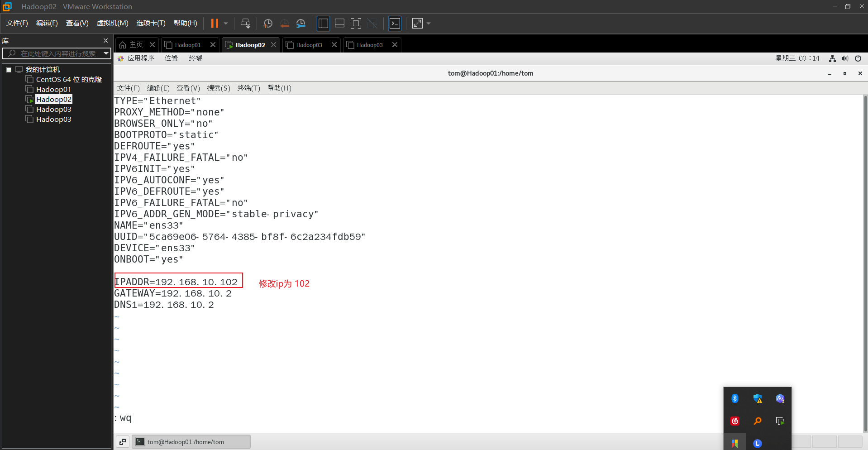The height and width of the screenshot is (450, 868).
Task: Click the blue clock L tray icon
Action: coord(758,444)
